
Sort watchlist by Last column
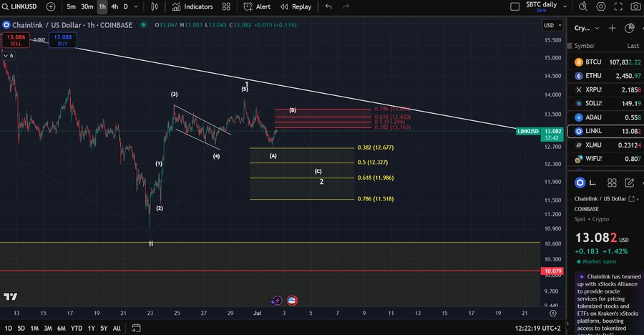pyautogui.click(x=633, y=46)
